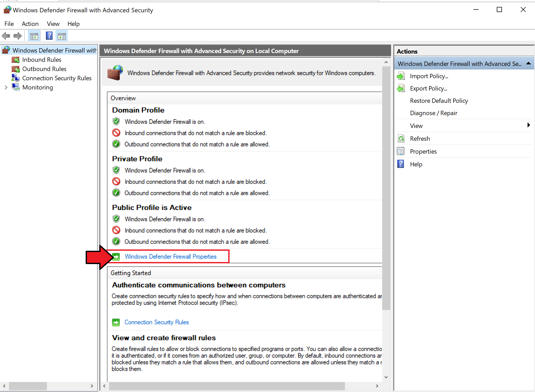Open the File menu
The height and width of the screenshot is (392, 535).
click(9, 24)
